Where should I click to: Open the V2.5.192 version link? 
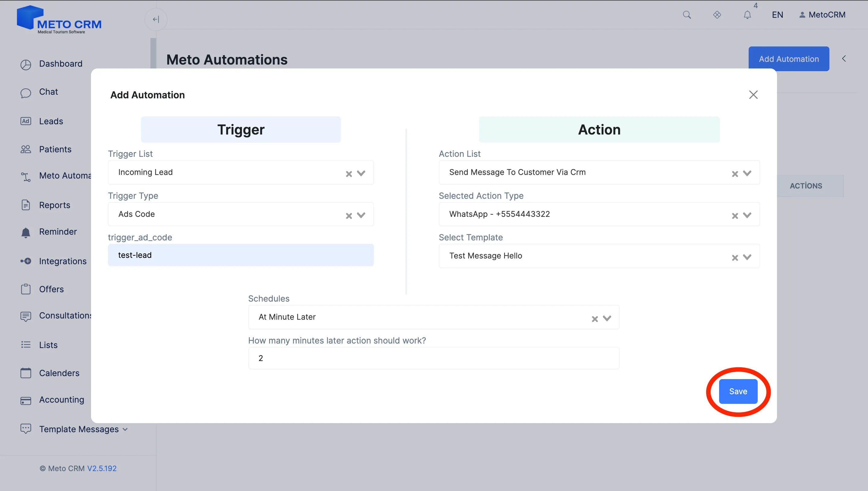102,468
